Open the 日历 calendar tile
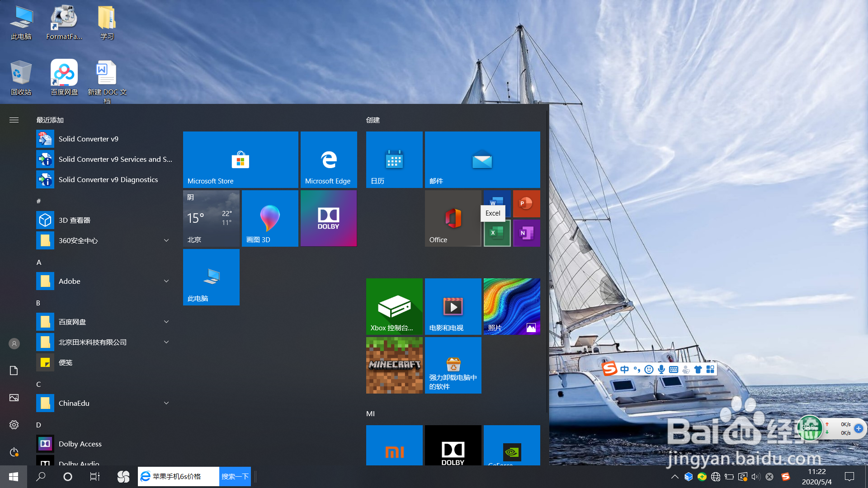Viewport: 868px width, 488px height. tap(394, 160)
